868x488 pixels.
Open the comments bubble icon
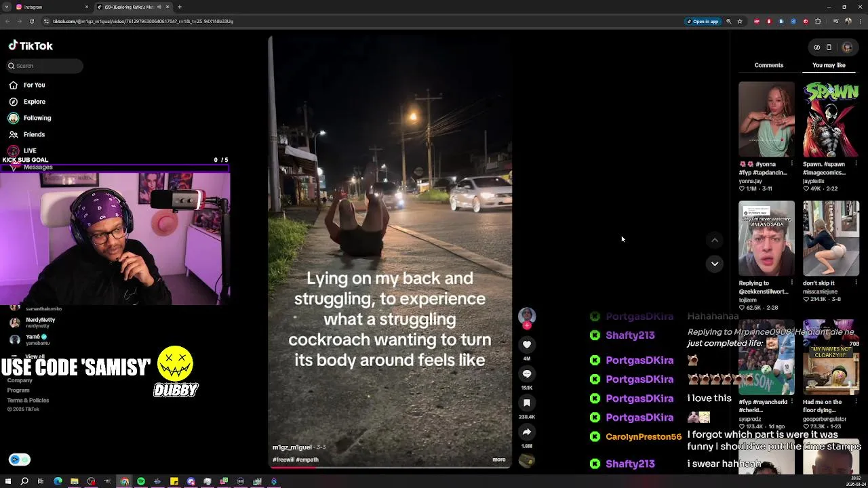click(x=527, y=373)
